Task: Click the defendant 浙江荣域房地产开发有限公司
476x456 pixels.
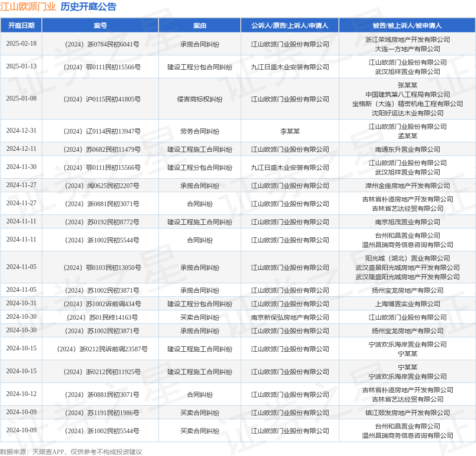Action: (x=407, y=40)
